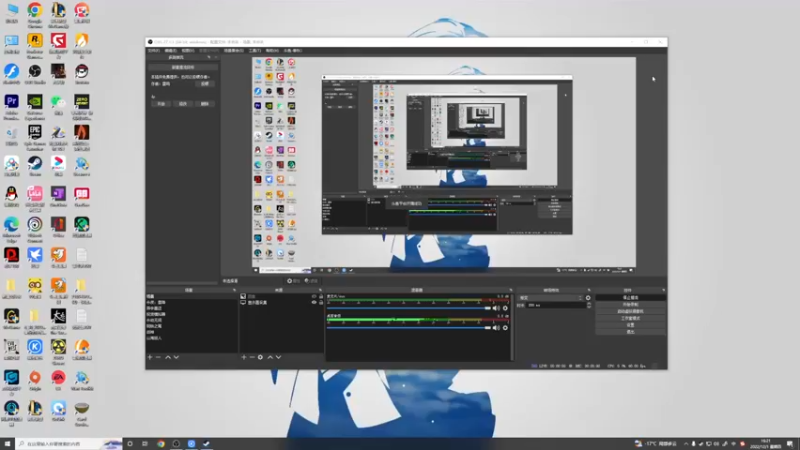
Task: Move the source down in Sources panel
Action: (279, 357)
